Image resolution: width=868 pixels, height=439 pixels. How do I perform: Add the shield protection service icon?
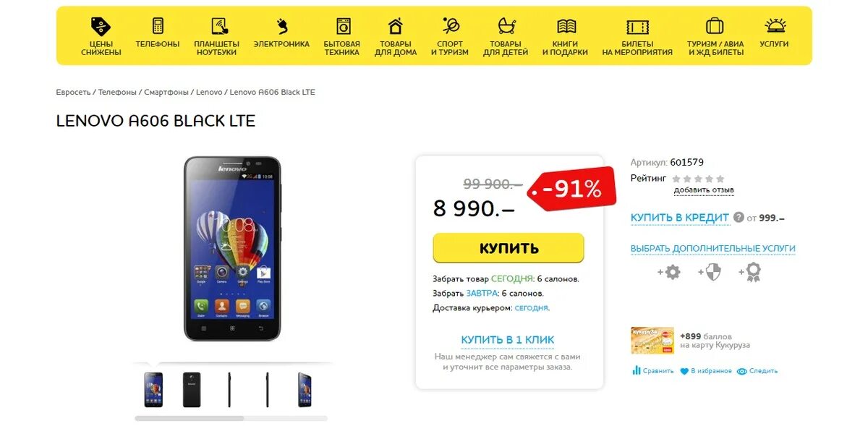pos(710,273)
